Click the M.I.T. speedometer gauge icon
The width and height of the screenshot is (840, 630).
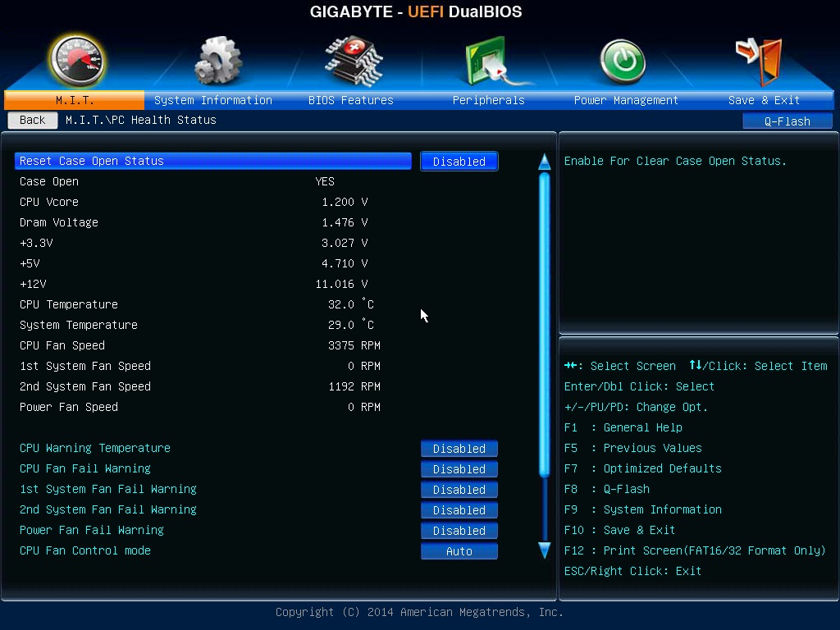(76, 61)
